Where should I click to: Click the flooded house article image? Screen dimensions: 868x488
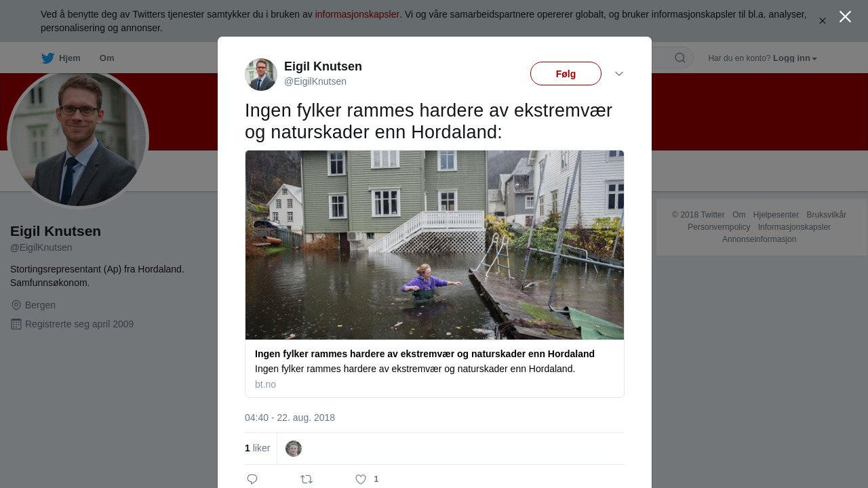tap(435, 245)
